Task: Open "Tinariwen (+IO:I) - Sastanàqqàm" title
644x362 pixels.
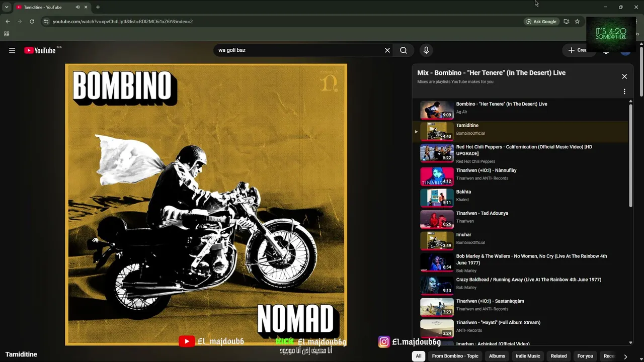Action: point(490,301)
